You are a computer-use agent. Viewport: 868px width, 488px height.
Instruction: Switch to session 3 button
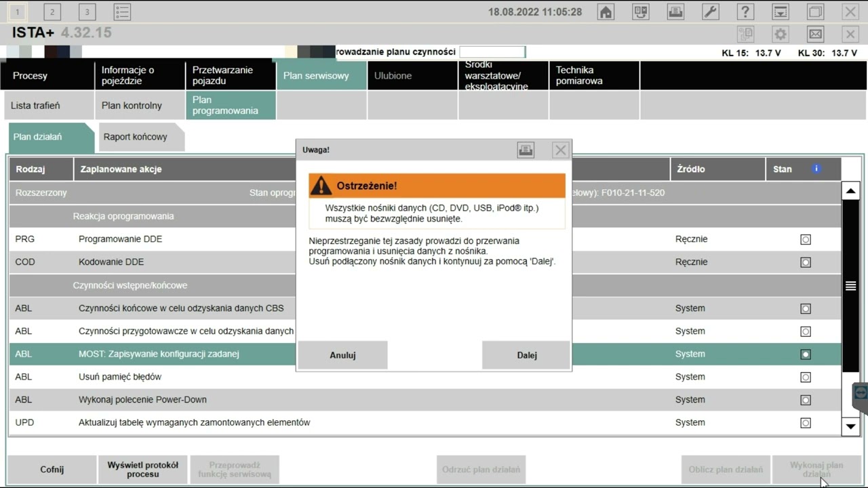87,12
